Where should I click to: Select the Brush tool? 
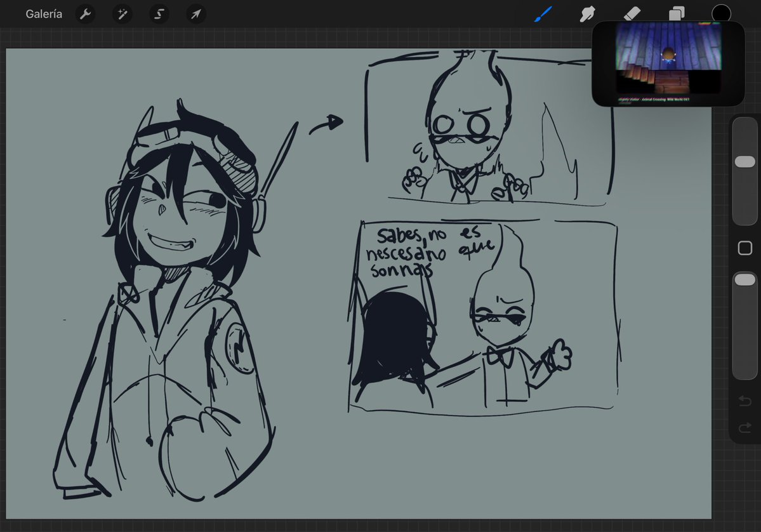(x=543, y=13)
